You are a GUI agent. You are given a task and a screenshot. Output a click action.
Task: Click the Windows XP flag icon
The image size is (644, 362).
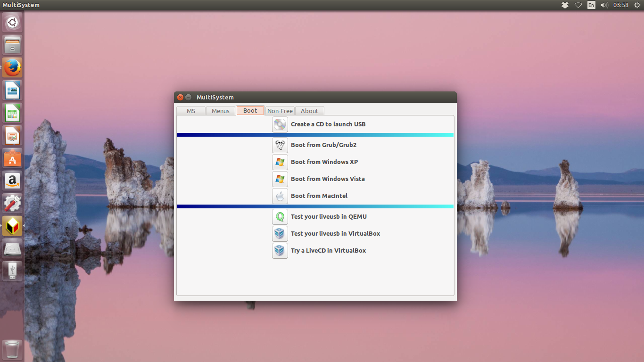[x=280, y=162]
